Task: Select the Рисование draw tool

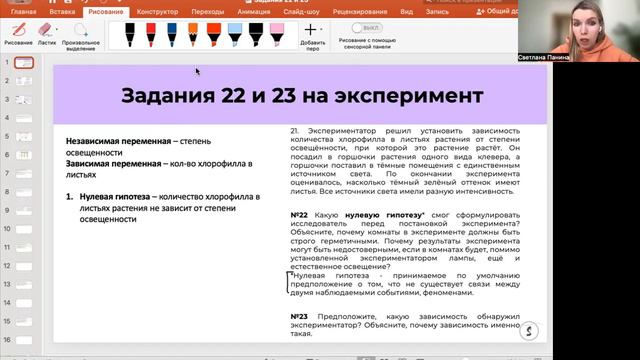Action: (x=18, y=33)
